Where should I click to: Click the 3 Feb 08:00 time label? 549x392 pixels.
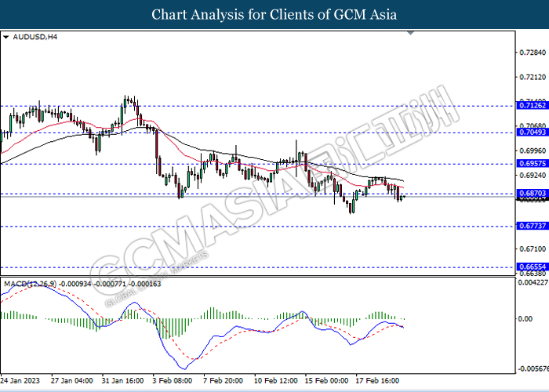173,380
